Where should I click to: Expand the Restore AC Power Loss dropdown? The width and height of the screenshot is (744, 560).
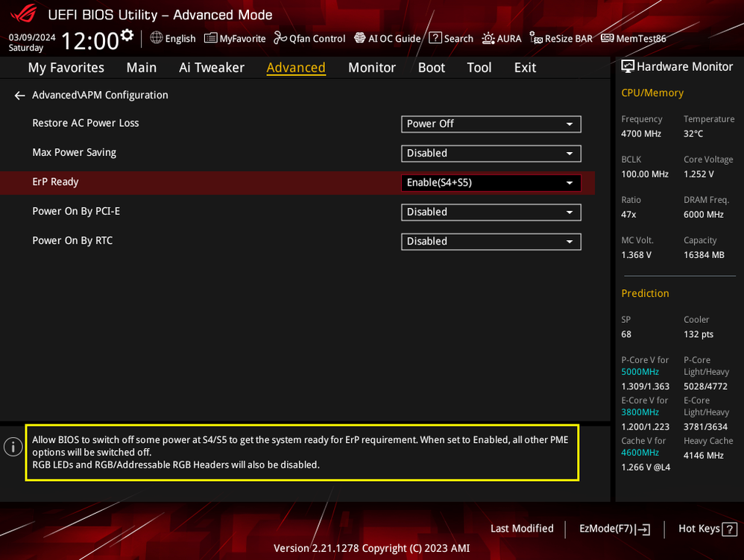(491, 124)
